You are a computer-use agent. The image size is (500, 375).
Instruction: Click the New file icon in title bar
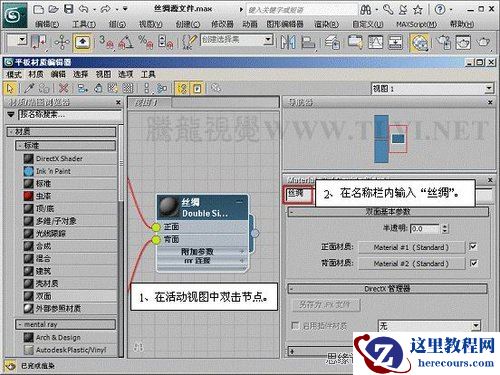click(x=38, y=9)
